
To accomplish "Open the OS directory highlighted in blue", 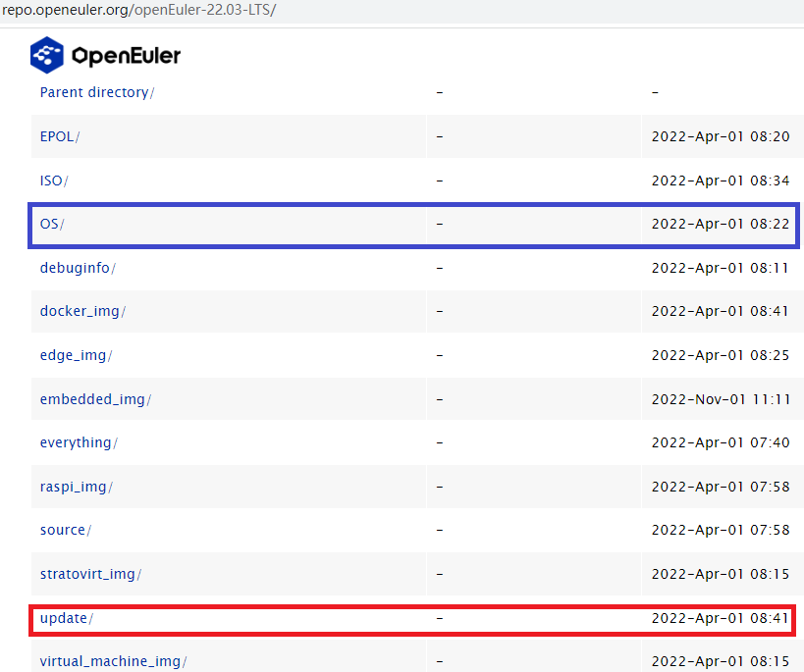I will (49, 224).
